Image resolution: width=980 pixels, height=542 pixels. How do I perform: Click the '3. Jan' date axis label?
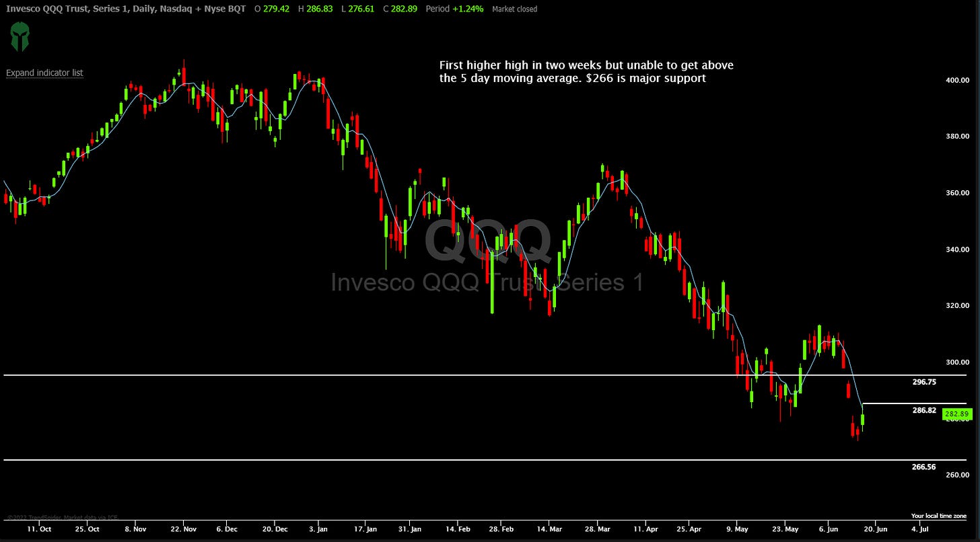[318, 529]
